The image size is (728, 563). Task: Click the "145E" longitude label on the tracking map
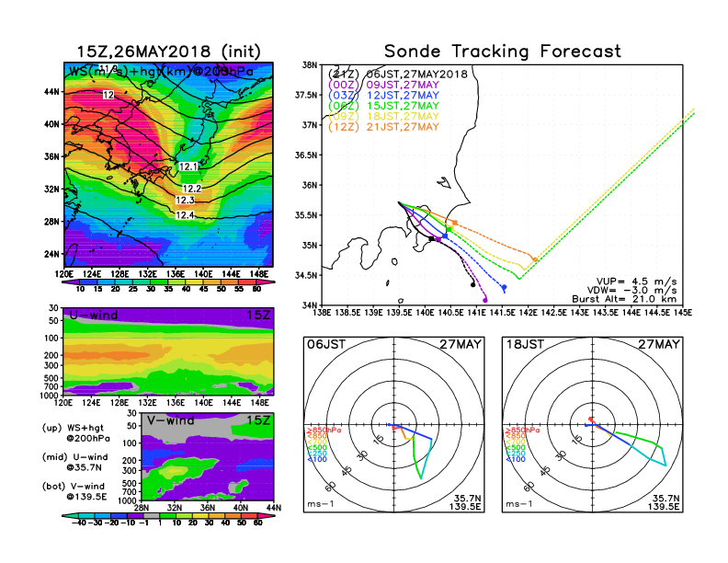pyautogui.click(x=683, y=313)
